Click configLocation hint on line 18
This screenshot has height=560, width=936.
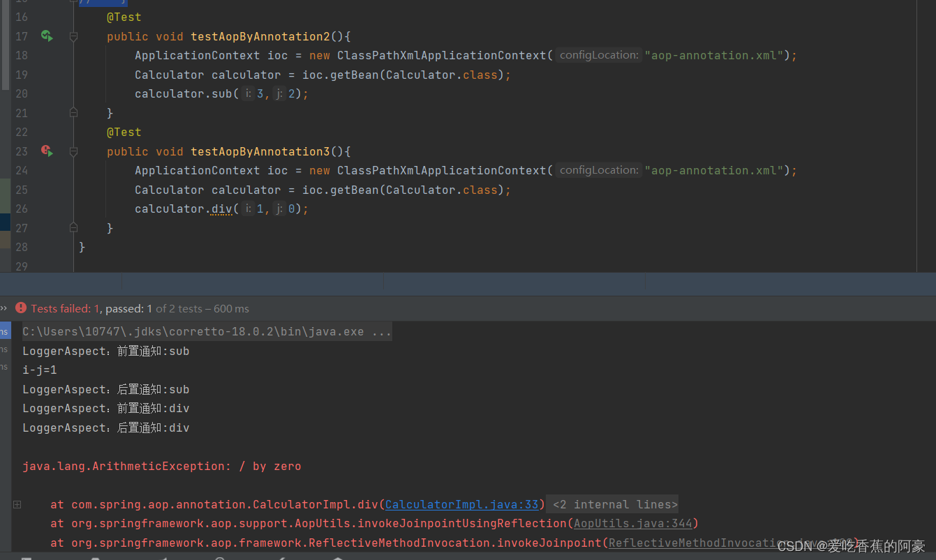click(x=599, y=55)
